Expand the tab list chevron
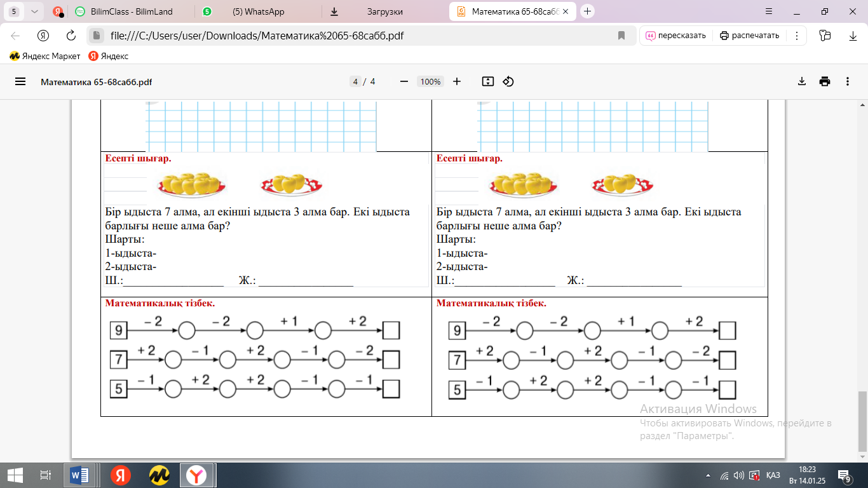The width and height of the screenshot is (868, 488). click(x=35, y=11)
